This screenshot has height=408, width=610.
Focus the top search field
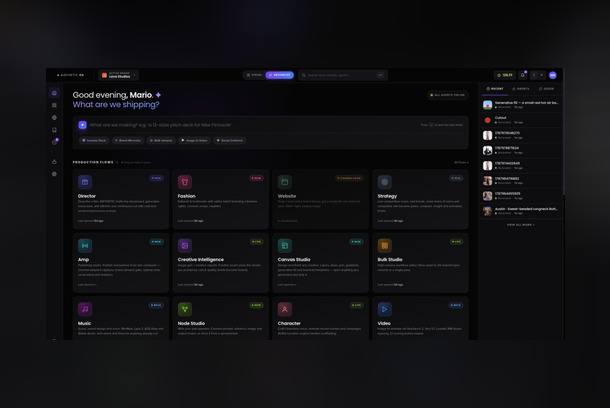pos(343,75)
